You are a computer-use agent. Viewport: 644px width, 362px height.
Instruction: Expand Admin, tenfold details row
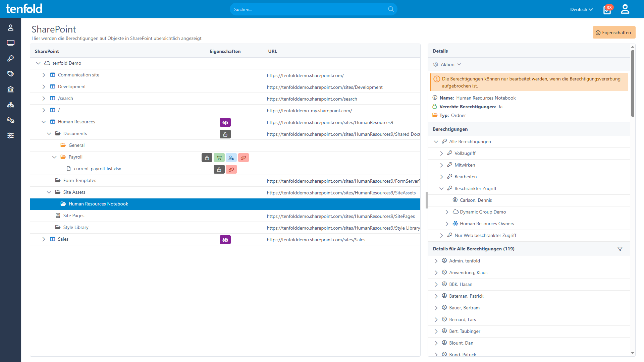[x=436, y=261]
